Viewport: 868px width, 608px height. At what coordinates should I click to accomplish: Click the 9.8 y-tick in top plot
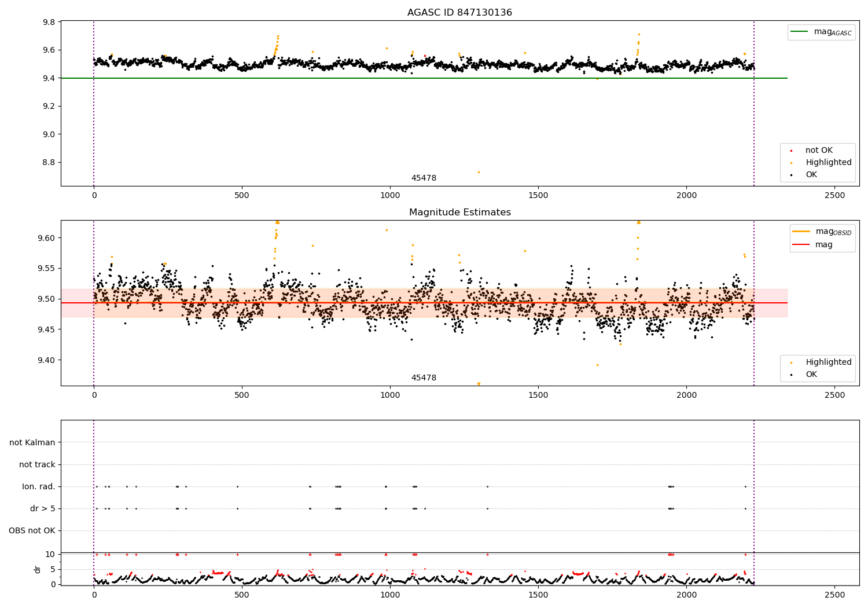click(x=49, y=23)
